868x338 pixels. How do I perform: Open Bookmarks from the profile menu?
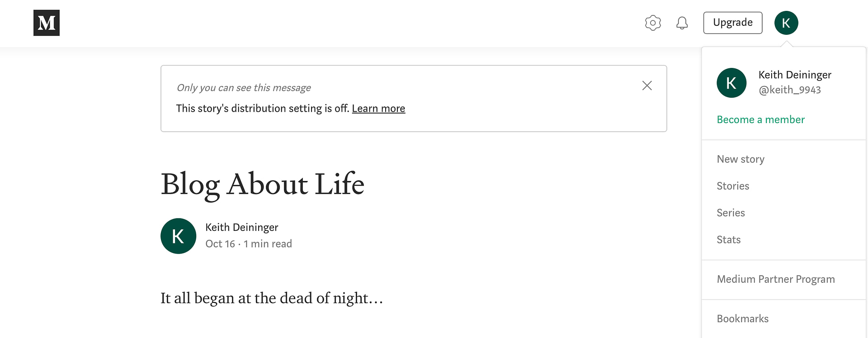tap(742, 319)
